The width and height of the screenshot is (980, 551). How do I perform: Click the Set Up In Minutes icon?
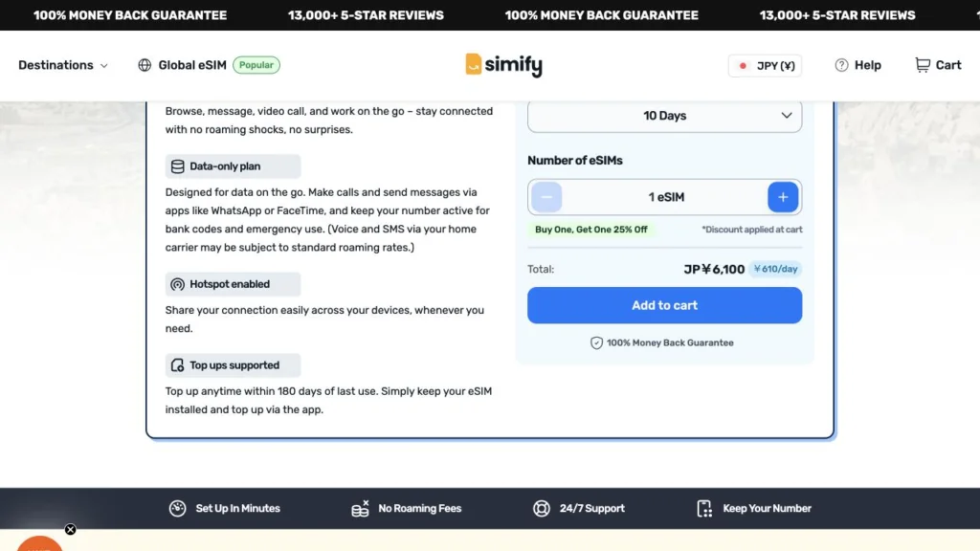tap(177, 509)
